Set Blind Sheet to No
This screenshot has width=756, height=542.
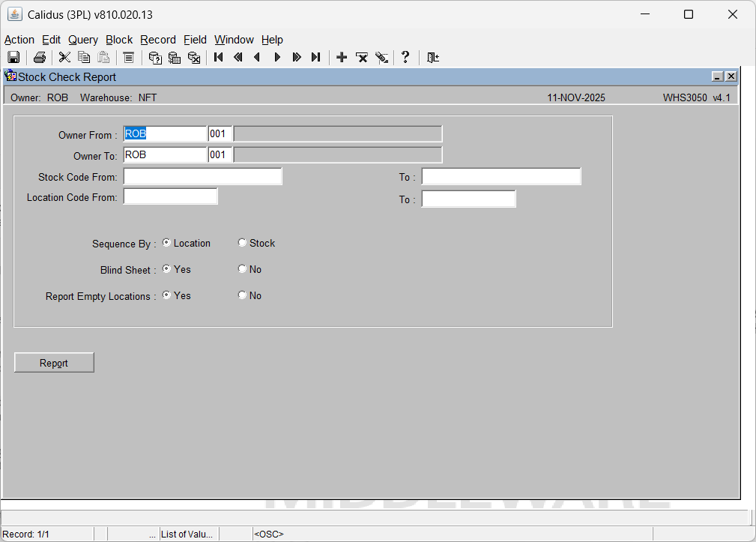(x=242, y=269)
